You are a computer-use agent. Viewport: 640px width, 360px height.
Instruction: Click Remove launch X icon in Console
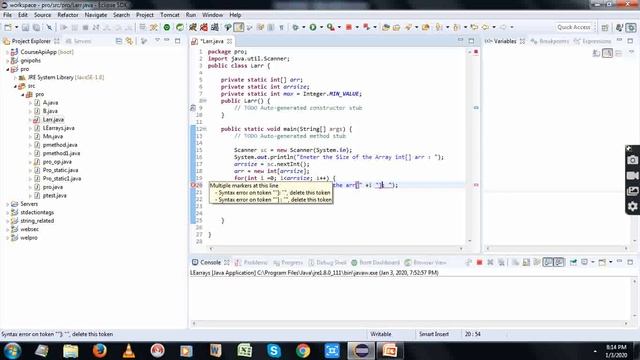tap(490, 262)
